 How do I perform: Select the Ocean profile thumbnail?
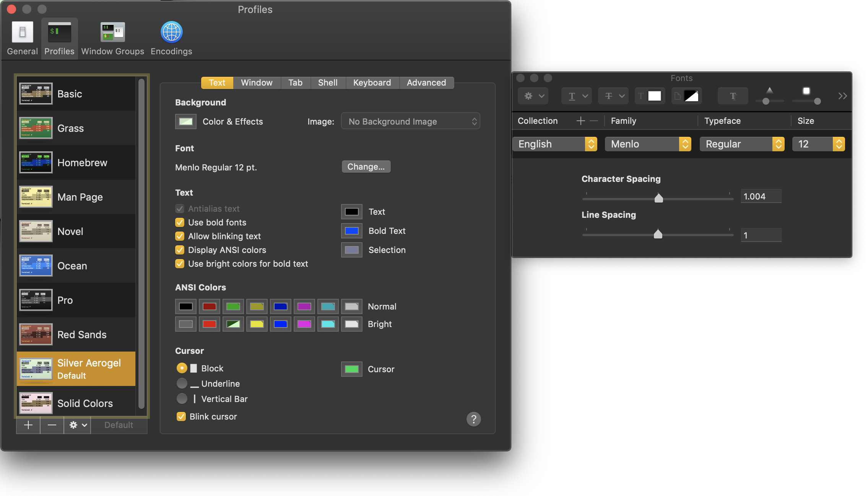pyautogui.click(x=36, y=266)
